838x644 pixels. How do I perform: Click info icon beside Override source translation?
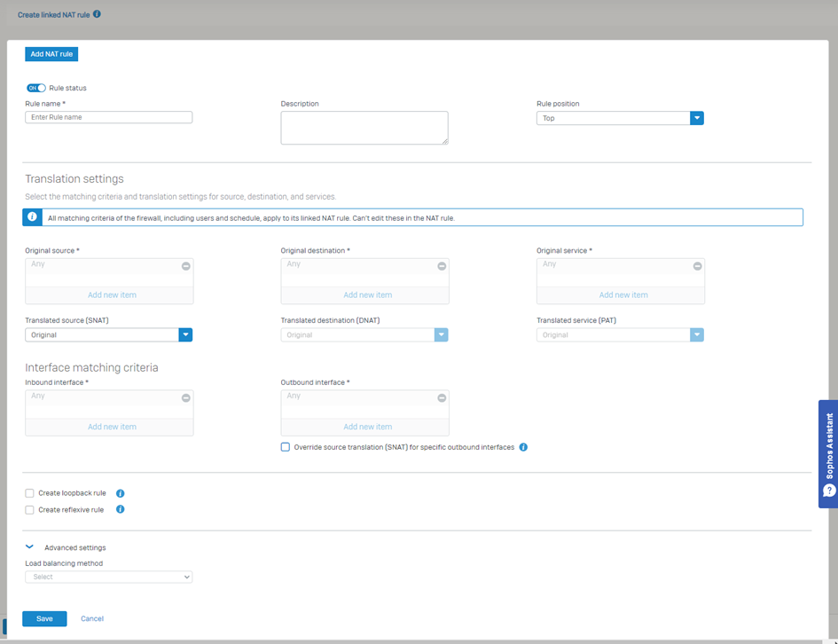coord(523,447)
